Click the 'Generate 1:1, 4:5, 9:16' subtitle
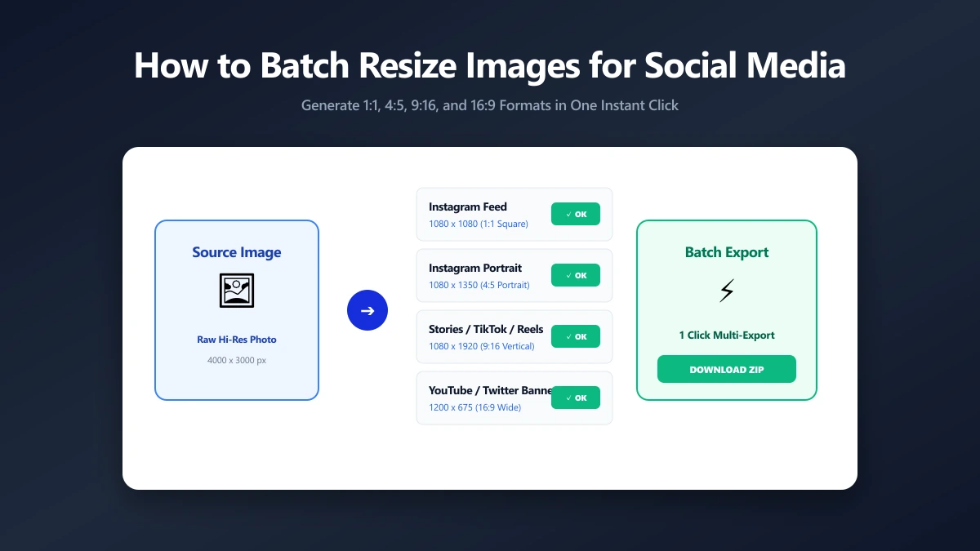The width and height of the screenshot is (980, 551). point(490,105)
